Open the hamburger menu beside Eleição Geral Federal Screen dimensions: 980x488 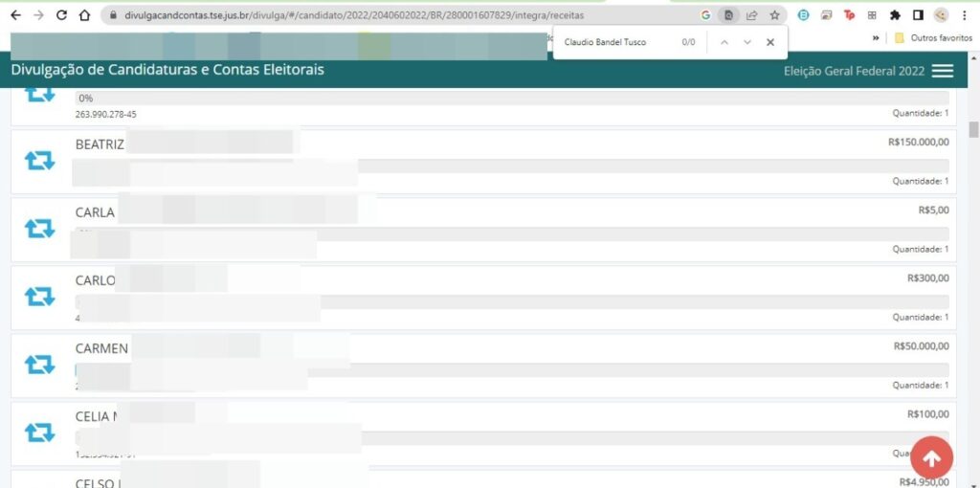click(943, 71)
